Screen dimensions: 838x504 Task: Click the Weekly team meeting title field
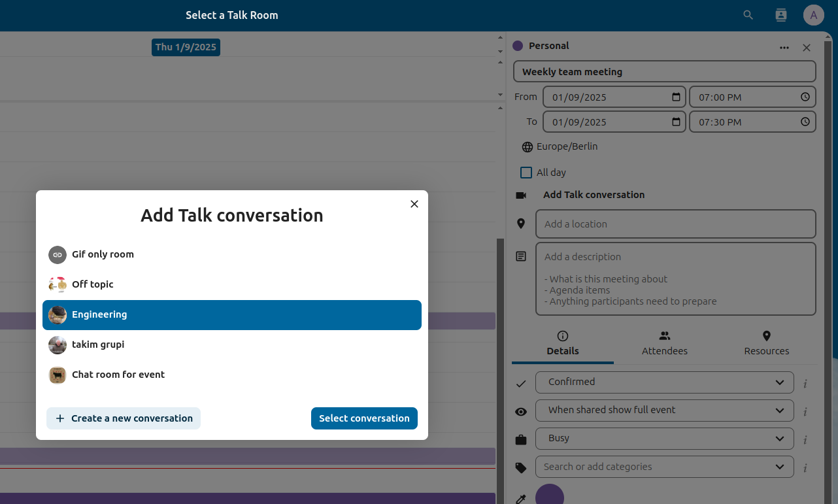pos(664,71)
